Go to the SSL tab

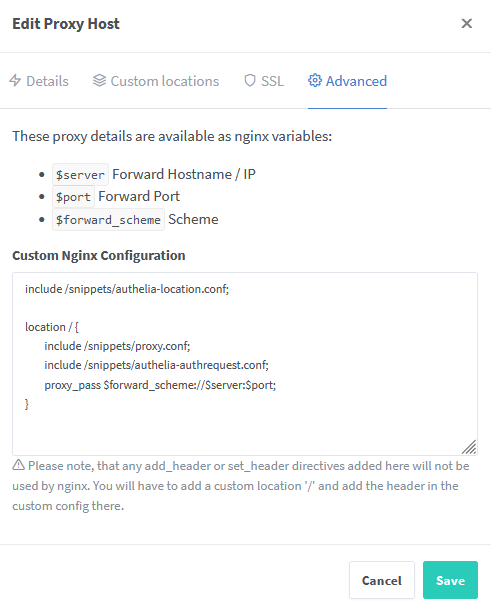pyautogui.click(x=264, y=81)
